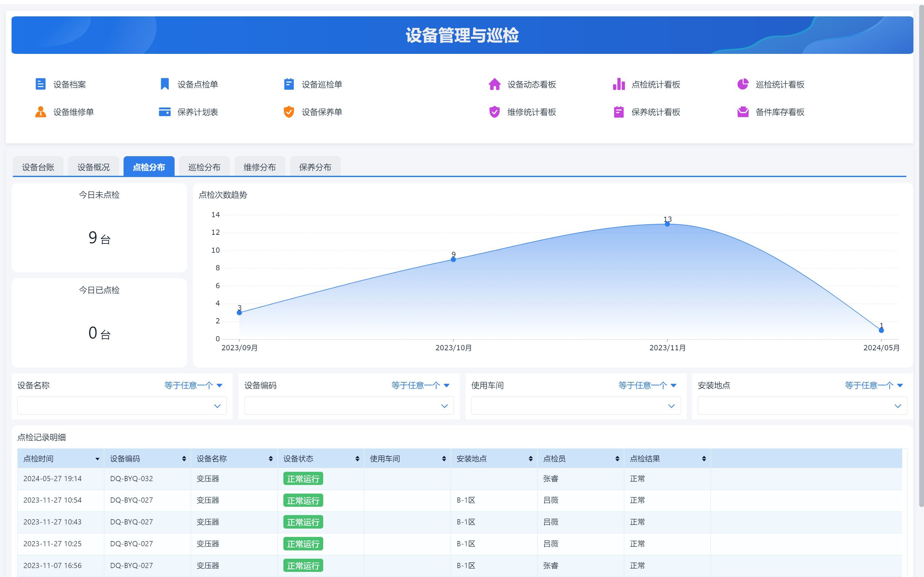Open the 维修统计看板 link
The height and width of the screenshot is (577, 924).
pyautogui.click(x=531, y=112)
